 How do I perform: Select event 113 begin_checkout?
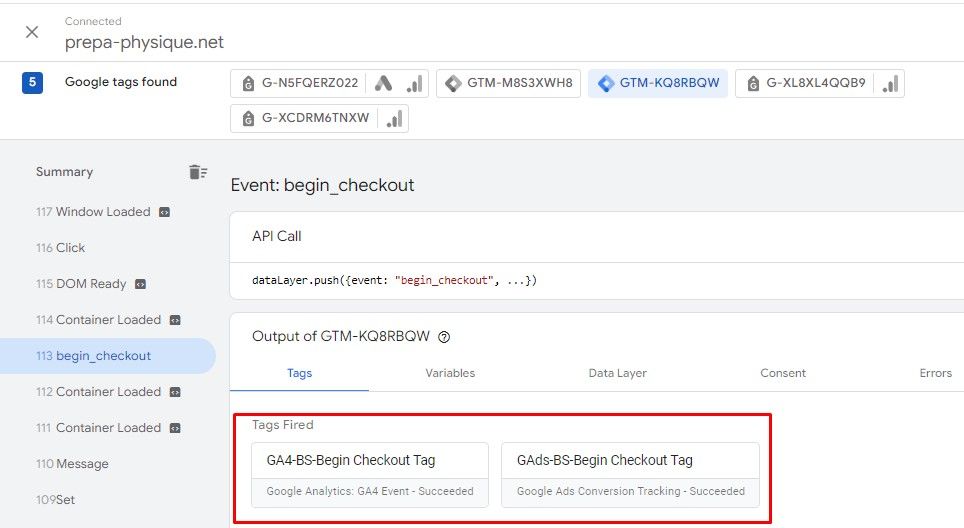point(108,356)
